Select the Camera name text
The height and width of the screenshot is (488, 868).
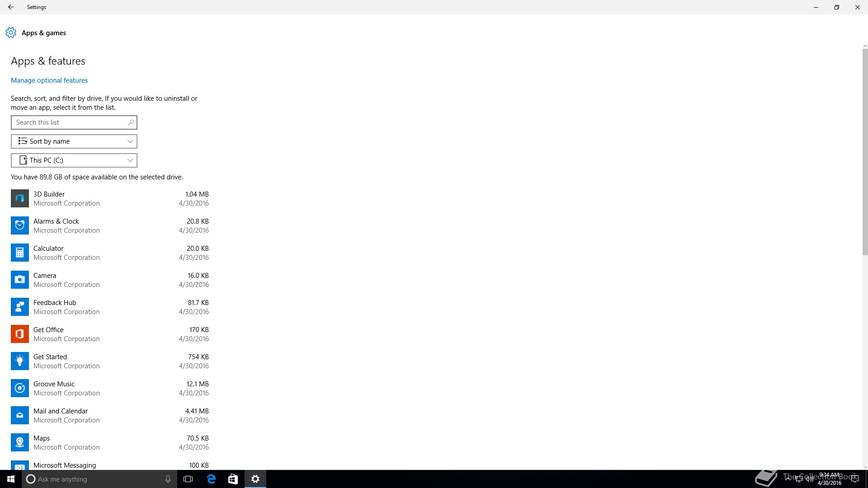pos(45,276)
